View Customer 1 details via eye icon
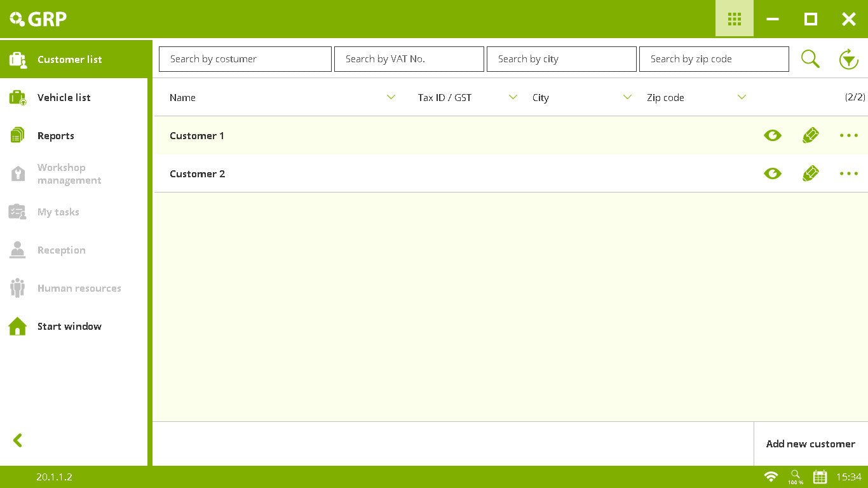This screenshot has height=488, width=868. 772,135
